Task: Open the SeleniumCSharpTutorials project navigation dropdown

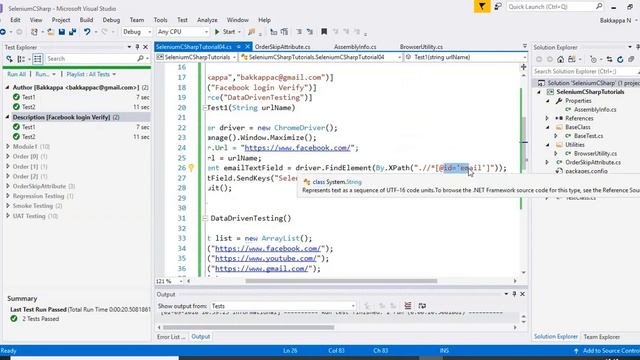Action: (196, 57)
